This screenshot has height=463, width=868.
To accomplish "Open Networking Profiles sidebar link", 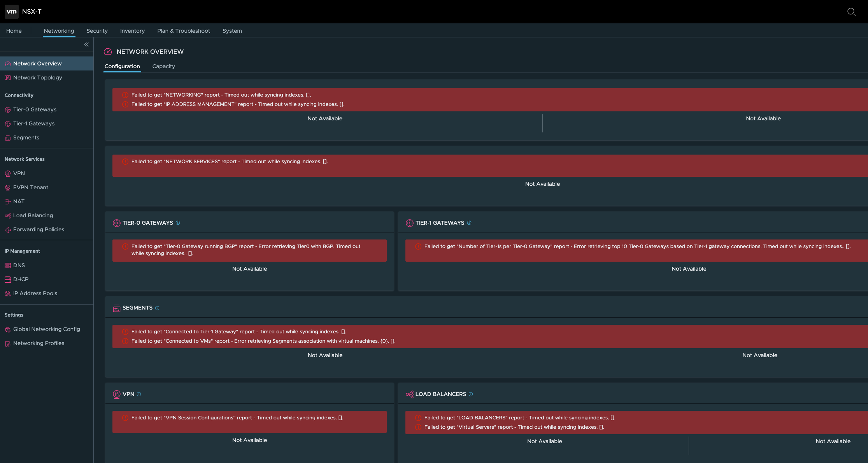I will 39,343.
